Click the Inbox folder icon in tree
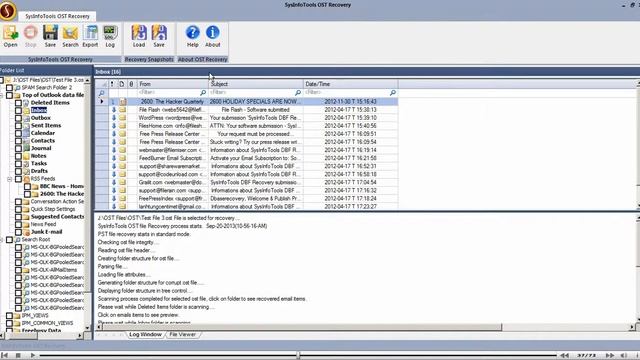Viewport: 640px width, 360px height. pos(27,110)
